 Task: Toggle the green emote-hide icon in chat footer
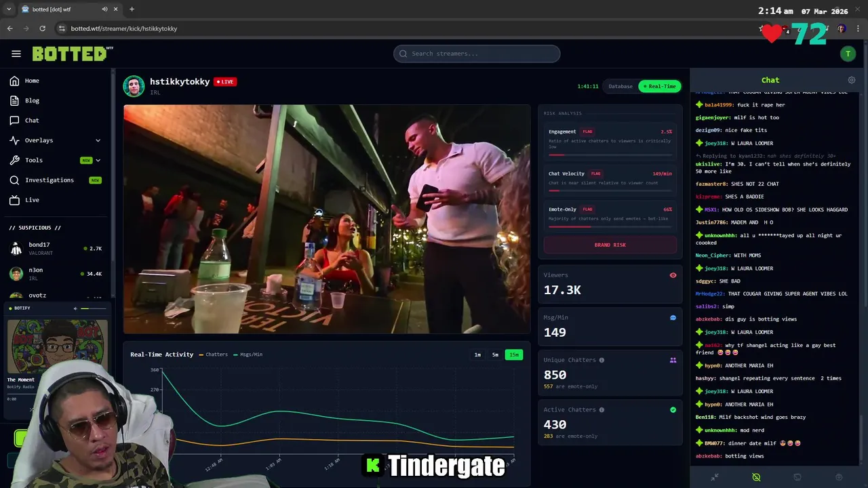[756, 477]
